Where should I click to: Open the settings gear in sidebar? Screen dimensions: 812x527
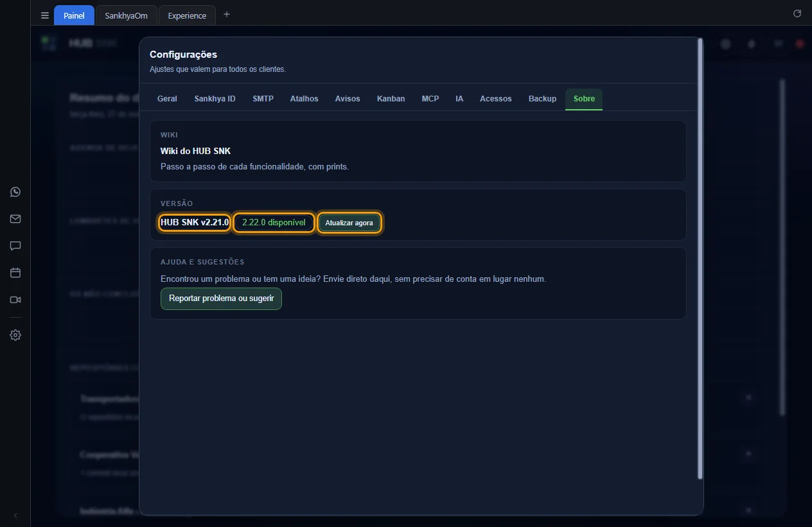(x=15, y=335)
